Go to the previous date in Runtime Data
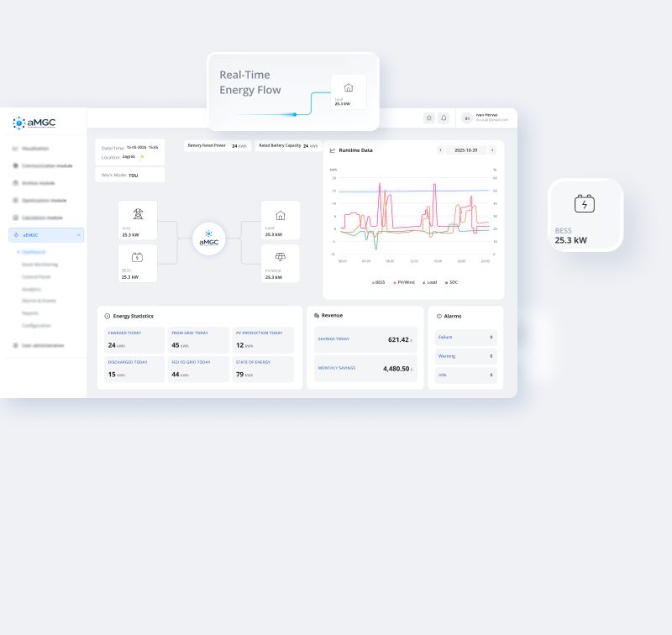Screen dimensions: 672x635 (x=440, y=150)
